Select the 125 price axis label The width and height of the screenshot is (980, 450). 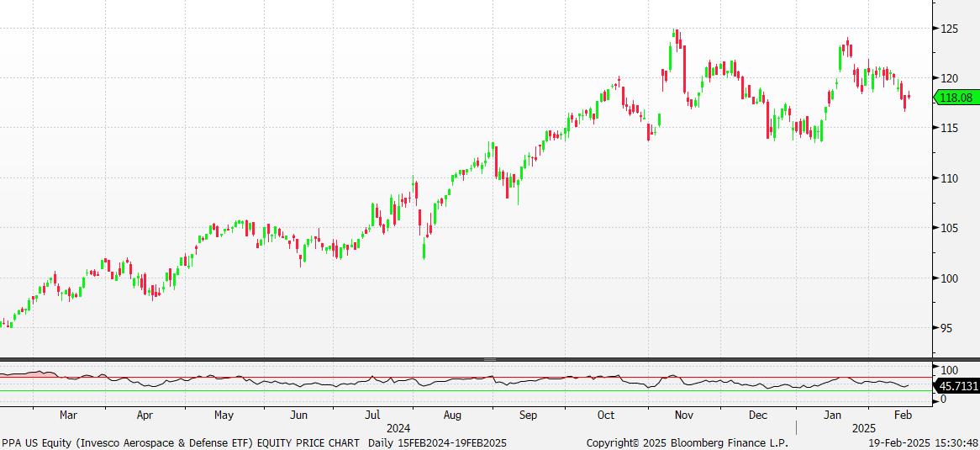tap(949, 28)
